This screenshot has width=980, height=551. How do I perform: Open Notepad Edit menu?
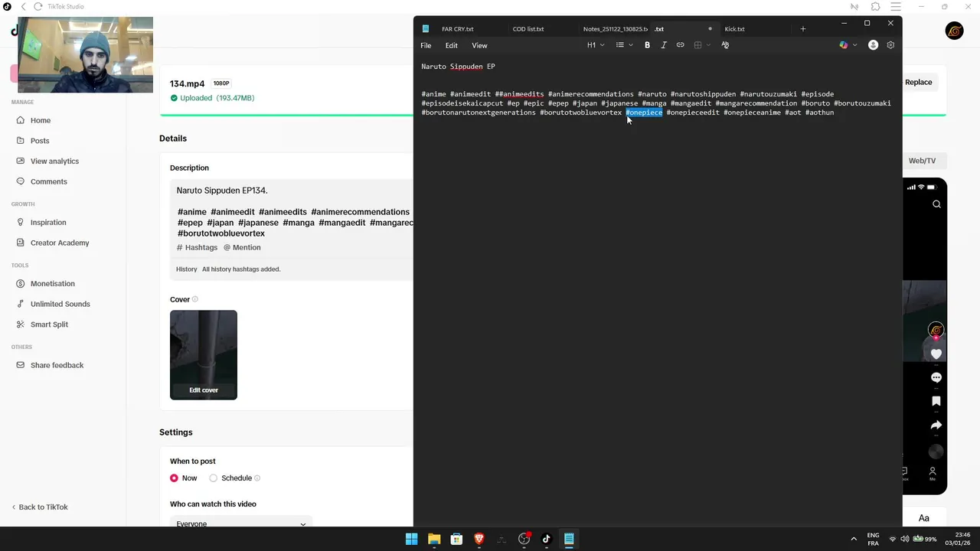click(x=452, y=45)
